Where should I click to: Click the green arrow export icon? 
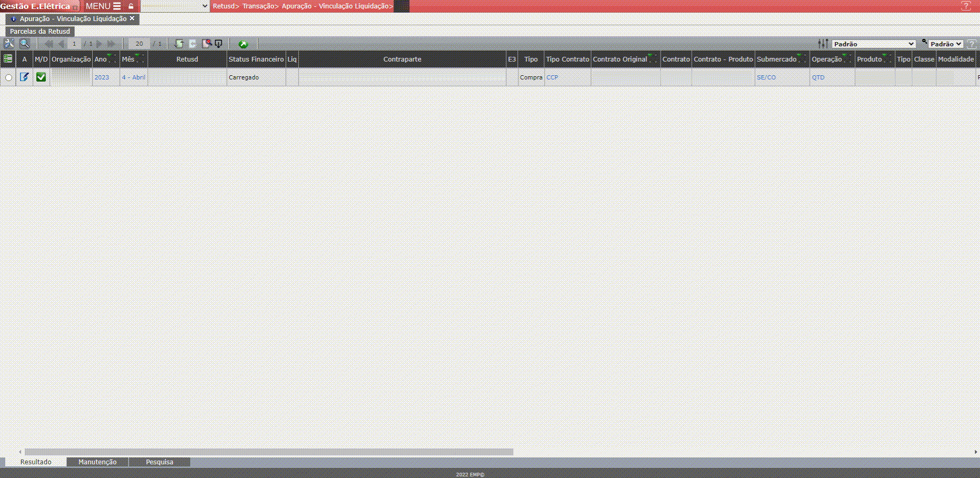click(x=243, y=44)
